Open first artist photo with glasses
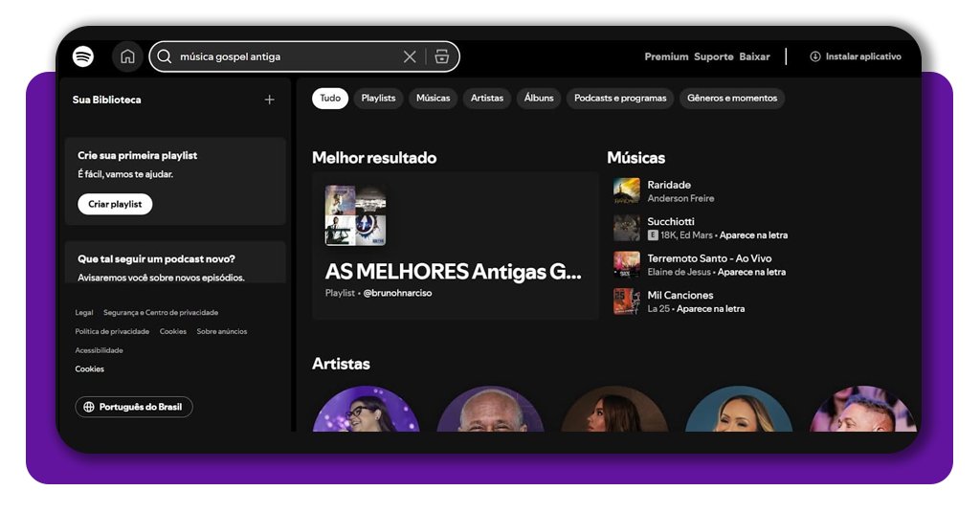Viewport: 980px width, 513px height. 367,410
